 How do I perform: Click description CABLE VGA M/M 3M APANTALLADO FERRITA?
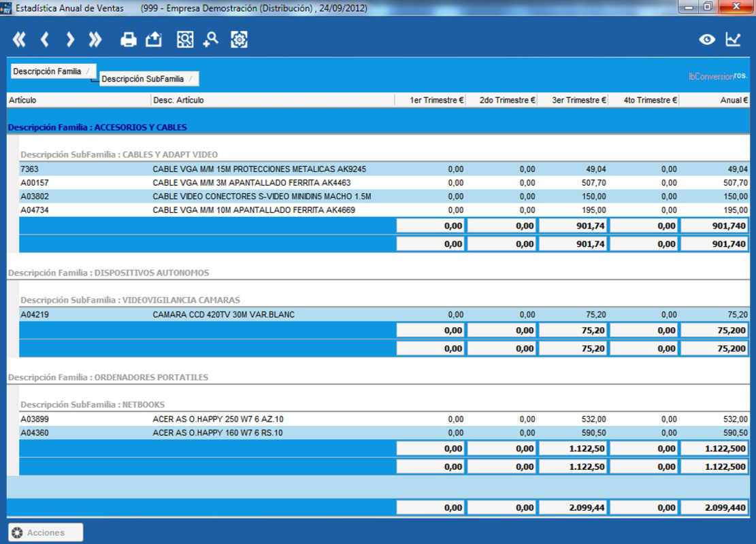pyautogui.click(x=252, y=183)
